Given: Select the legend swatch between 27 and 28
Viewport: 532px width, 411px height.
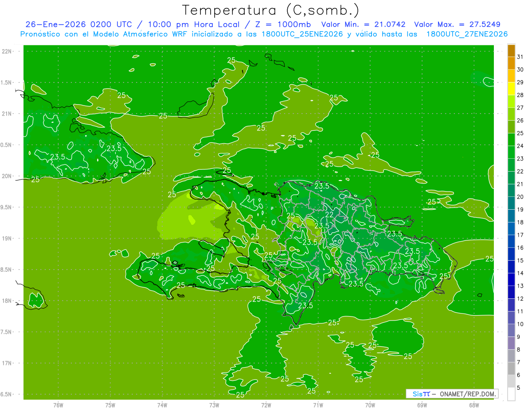Looking at the screenshot, I should [x=511, y=101].
